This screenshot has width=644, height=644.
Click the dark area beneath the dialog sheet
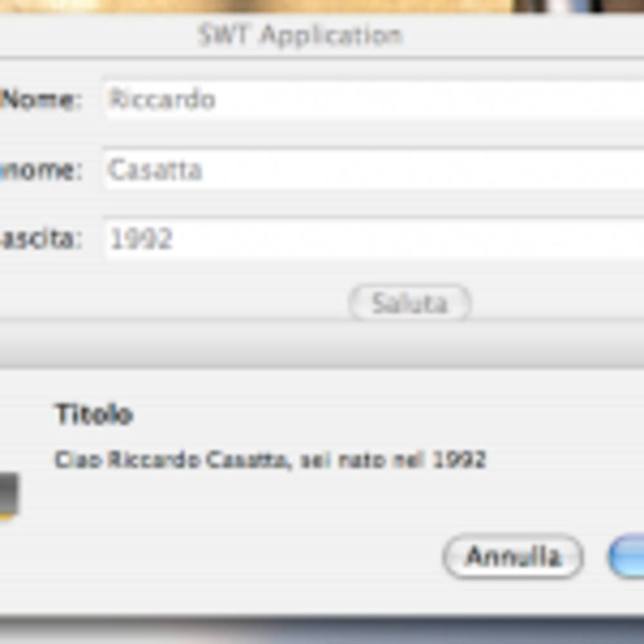pos(322,631)
